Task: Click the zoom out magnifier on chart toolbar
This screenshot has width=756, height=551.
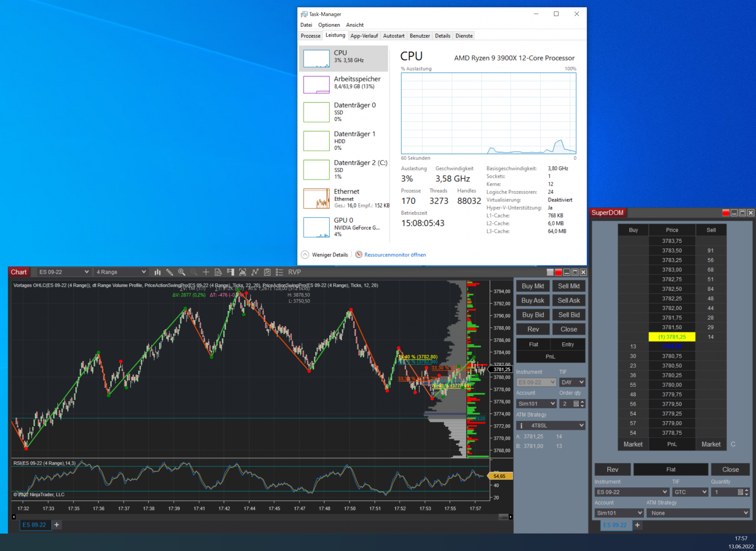Action: [x=194, y=272]
